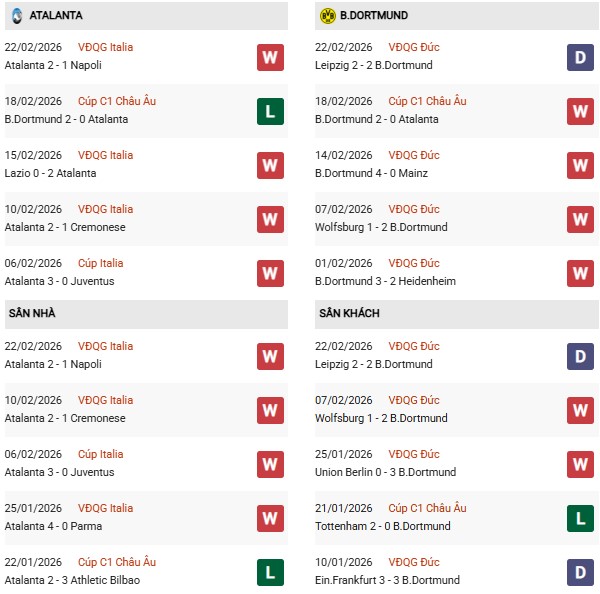This screenshot has width=600, height=594.
Task: Click the D badge for Ein.Frankfurt 3 - 3 B.Dortmund
Action: point(581,572)
